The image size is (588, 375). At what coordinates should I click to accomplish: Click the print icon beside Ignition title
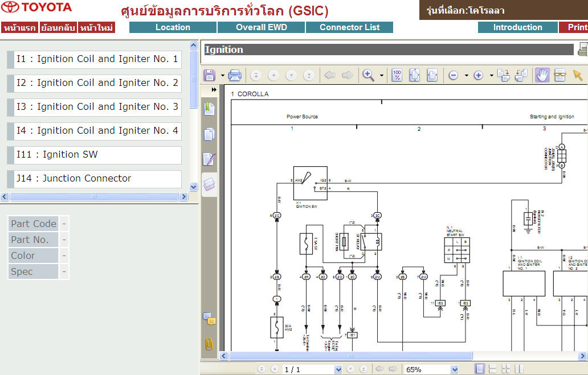coord(583,50)
